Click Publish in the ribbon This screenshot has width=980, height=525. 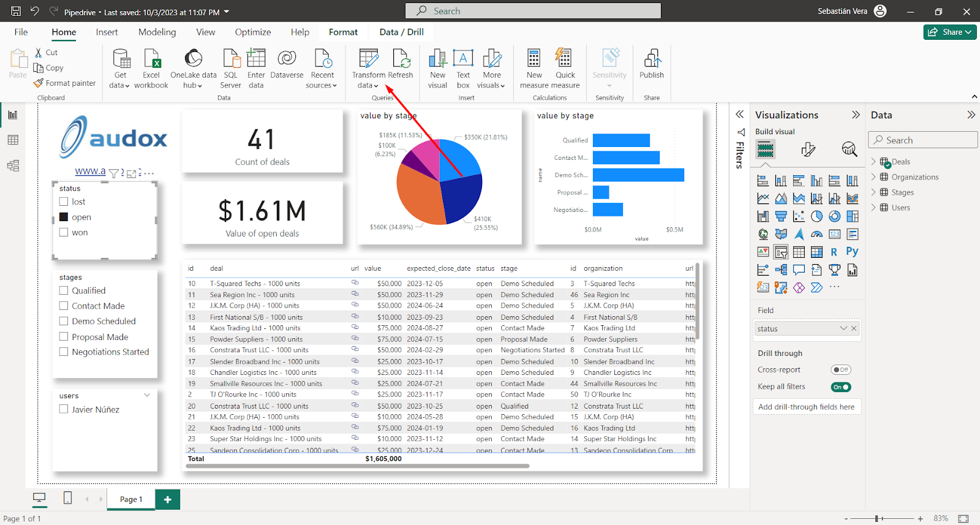click(652, 64)
